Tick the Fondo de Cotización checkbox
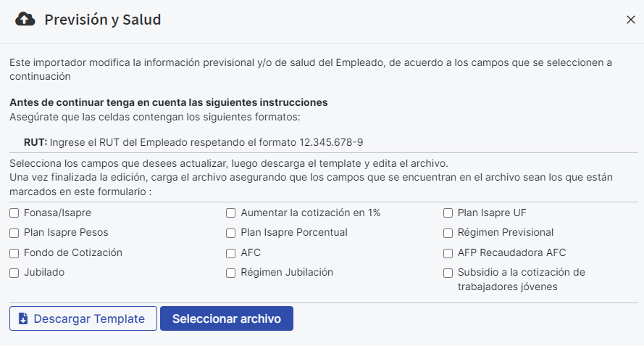Image resolution: width=644 pixels, height=346 pixels. (14, 253)
